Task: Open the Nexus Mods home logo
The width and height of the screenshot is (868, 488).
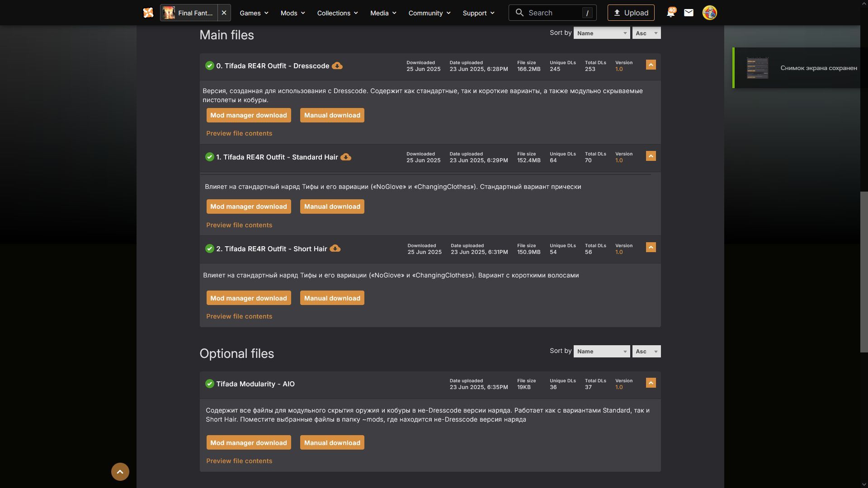Action: pos(148,13)
